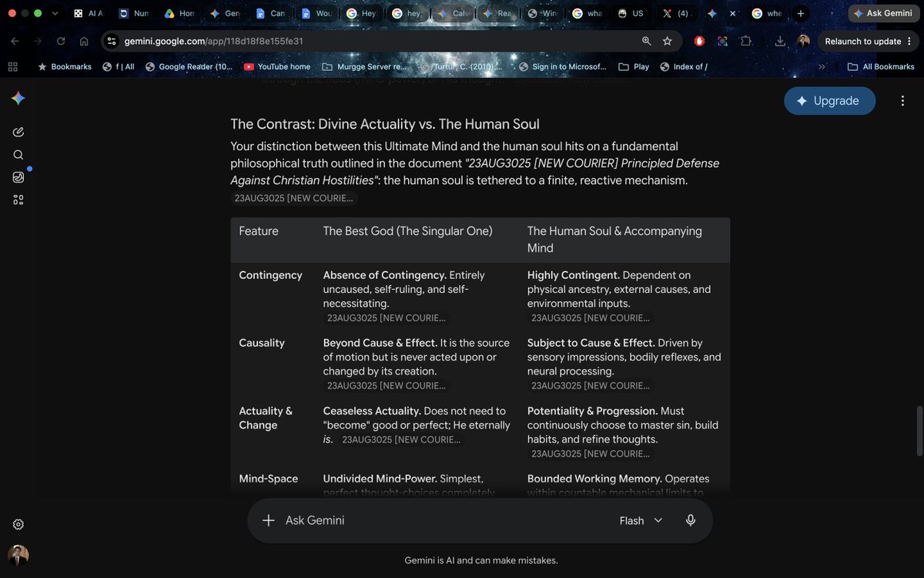
Task: Switch to the Nun tab
Action: tap(135, 14)
